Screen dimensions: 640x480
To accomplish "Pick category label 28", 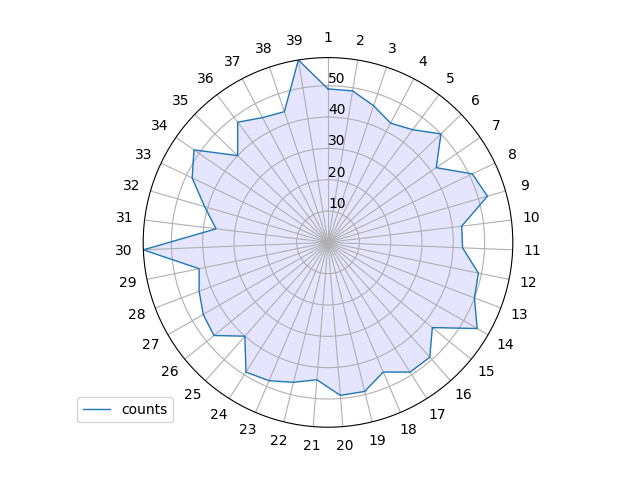I will [137, 314].
